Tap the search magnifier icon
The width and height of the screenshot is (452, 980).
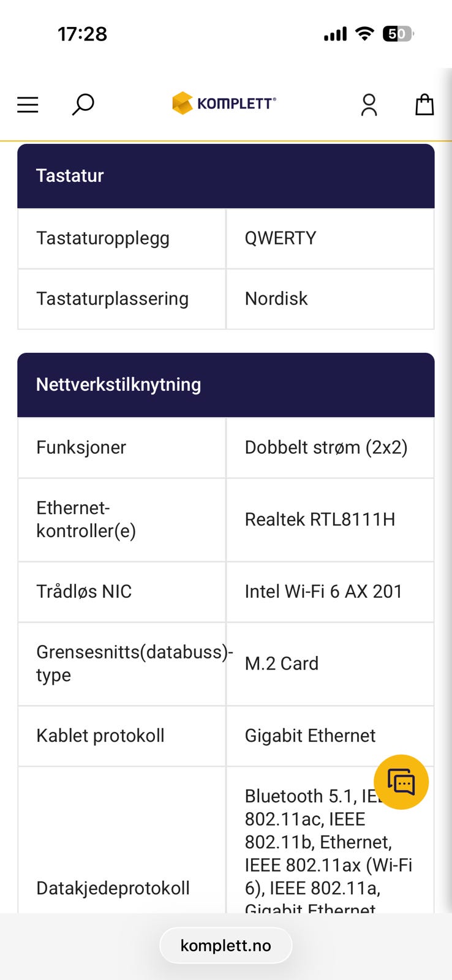click(83, 104)
